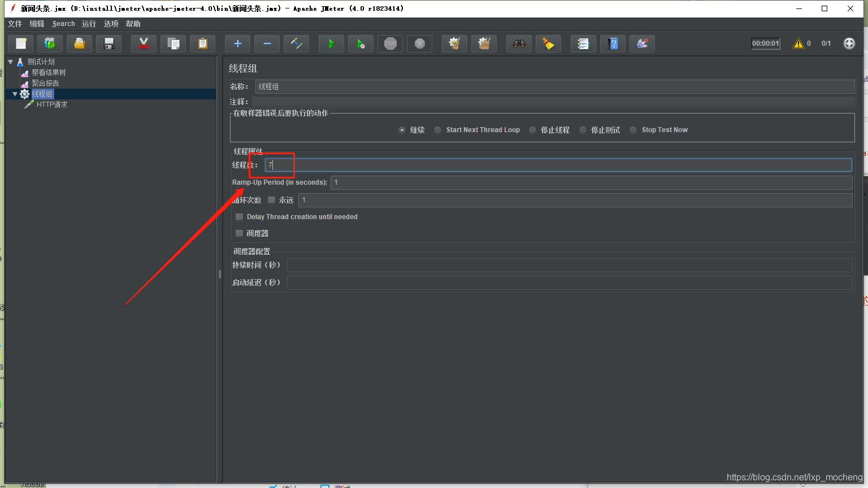Open the Search menu
This screenshot has height=488, width=868.
pos(63,24)
